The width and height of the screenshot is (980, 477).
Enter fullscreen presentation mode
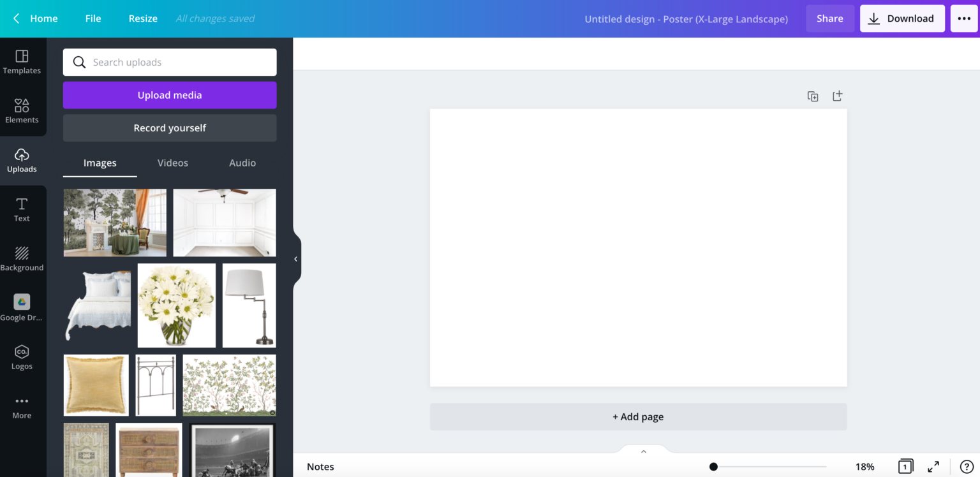pos(933,467)
